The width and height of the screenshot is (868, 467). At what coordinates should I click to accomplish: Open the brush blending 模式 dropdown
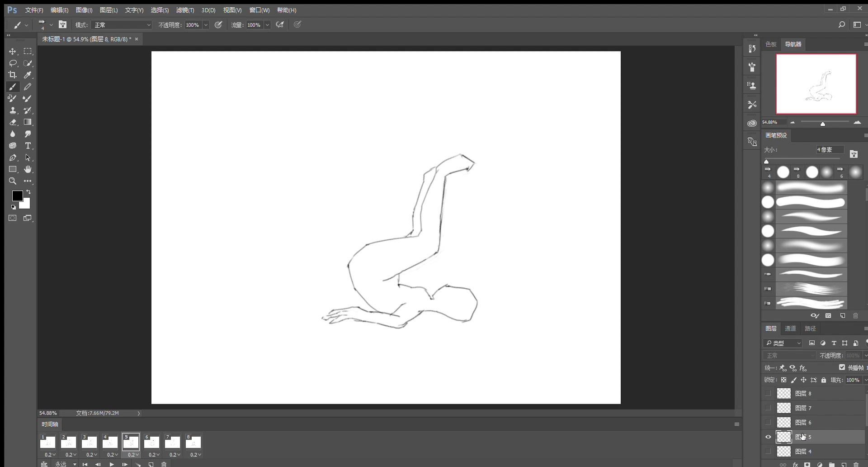(122, 25)
